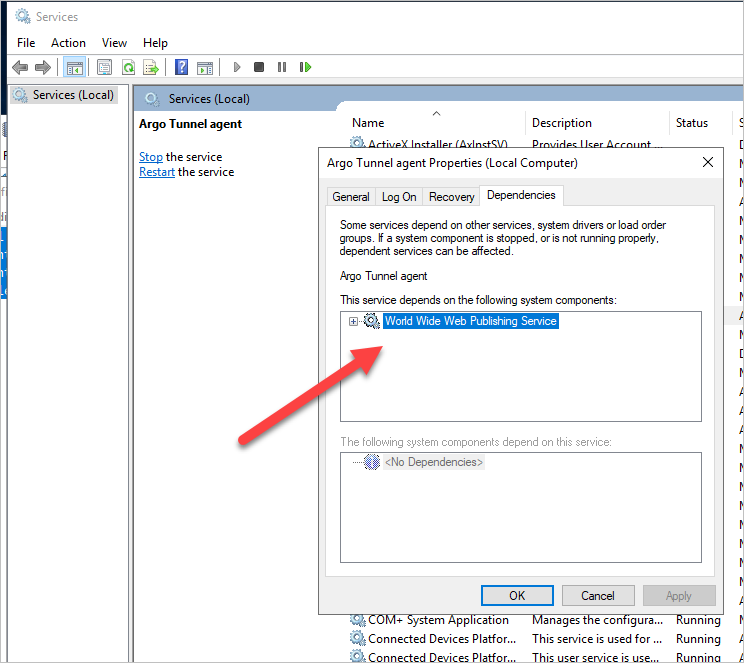The height and width of the screenshot is (663, 744).
Task: Click the Stop Service square icon
Action: pyautogui.click(x=259, y=67)
